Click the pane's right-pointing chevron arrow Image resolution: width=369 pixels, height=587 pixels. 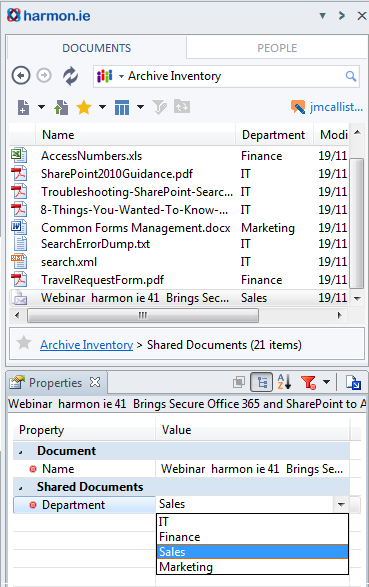[x=341, y=16]
